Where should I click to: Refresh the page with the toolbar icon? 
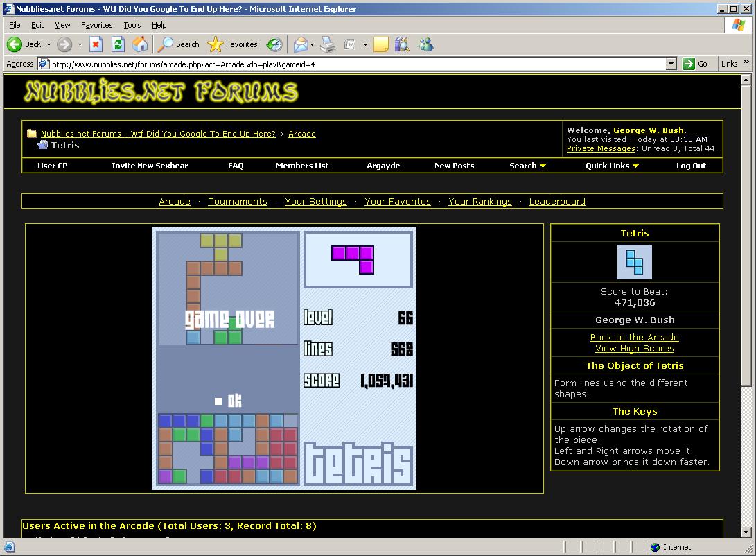[x=118, y=44]
